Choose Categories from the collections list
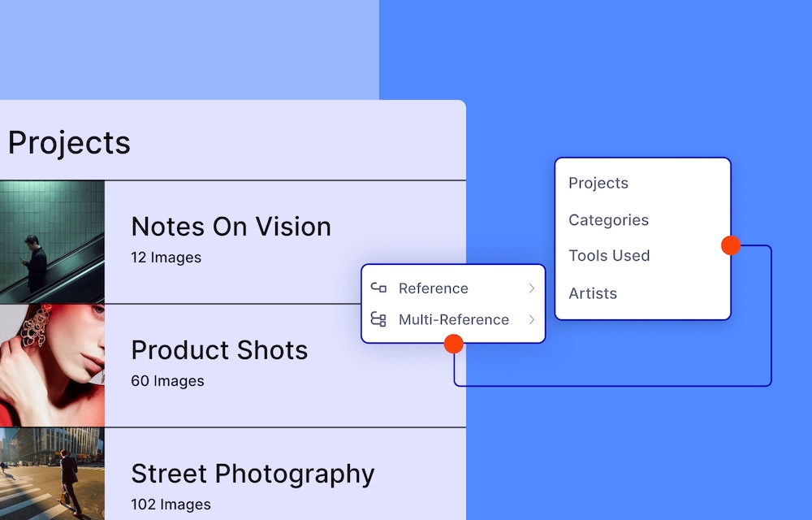Screen dimensions: 812x520 coord(608,220)
